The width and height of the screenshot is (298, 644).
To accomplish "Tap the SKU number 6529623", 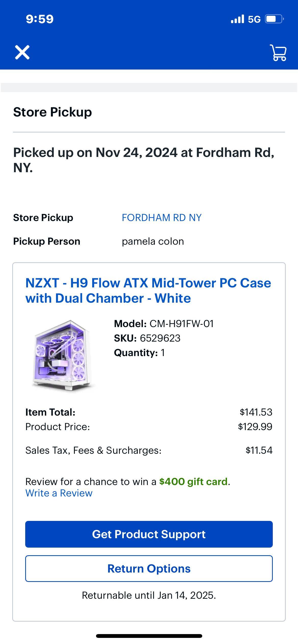I will [160, 338].
